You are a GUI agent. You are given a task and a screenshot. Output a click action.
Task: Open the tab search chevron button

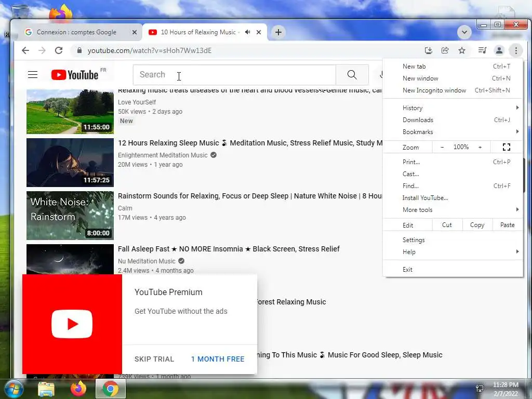(x=464, y=32)
